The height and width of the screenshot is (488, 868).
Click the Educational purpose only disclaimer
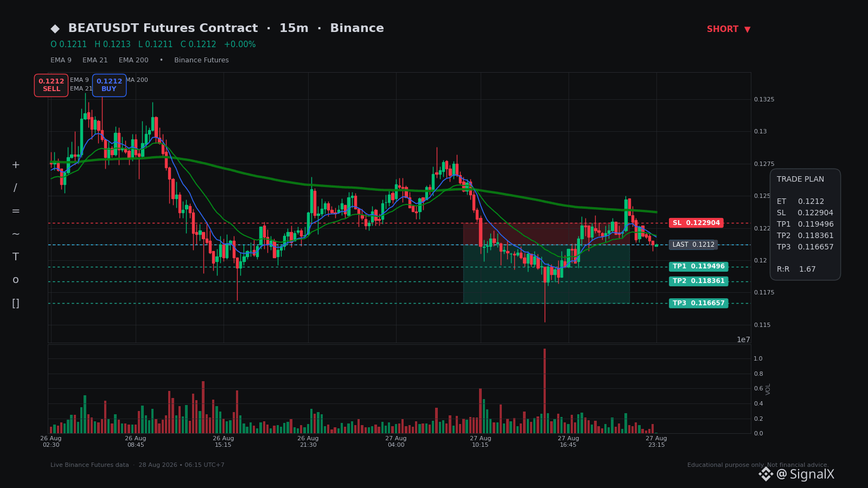pos(758,465)
